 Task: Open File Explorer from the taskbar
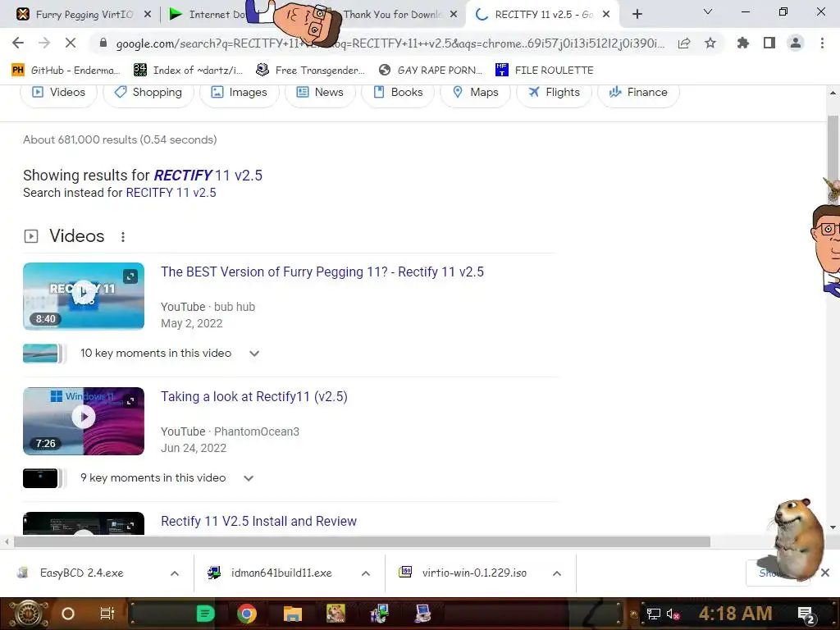pyautogui.click(x=293, y=614)
